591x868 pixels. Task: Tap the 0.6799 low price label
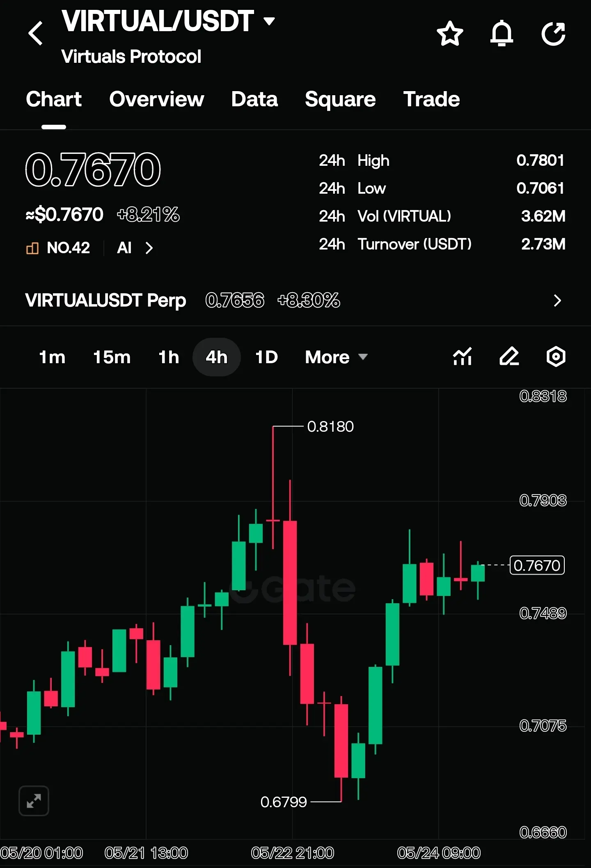(x=284, y=802)
